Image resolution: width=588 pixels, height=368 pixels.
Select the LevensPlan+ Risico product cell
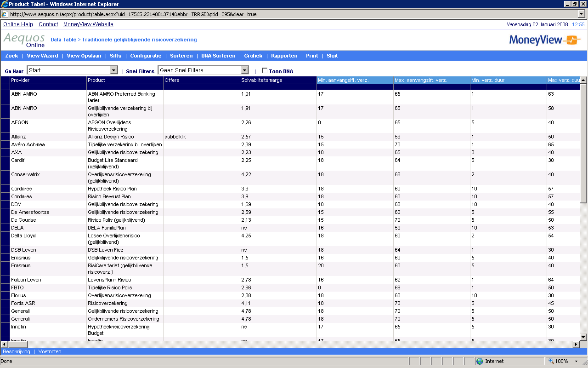pyautogui.click(x=124, y=280)
